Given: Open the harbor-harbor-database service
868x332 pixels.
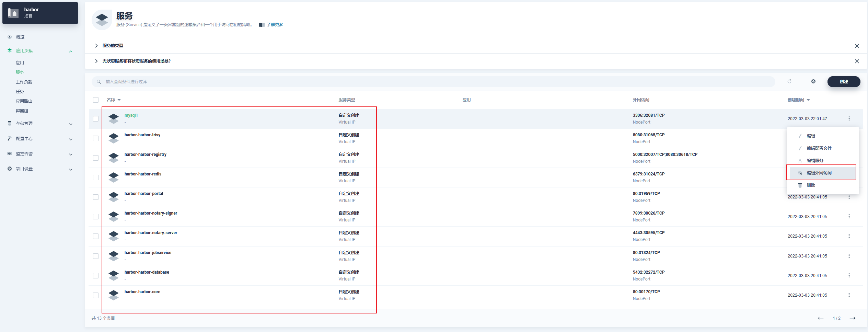Looking at the screenshot, I should [x=147, y=272].
